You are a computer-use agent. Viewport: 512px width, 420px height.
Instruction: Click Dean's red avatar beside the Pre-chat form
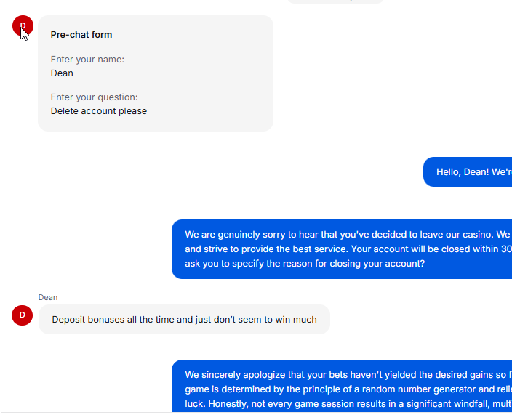tap(23, 25)
